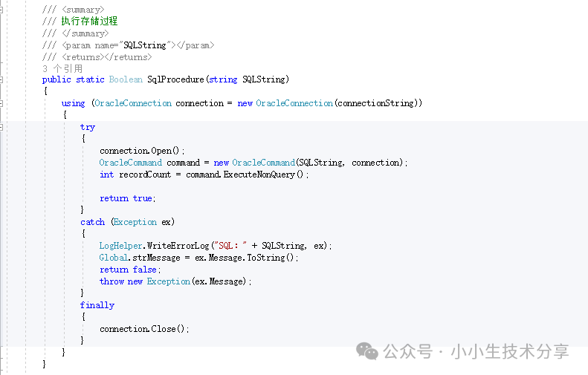Screen dimensions: 588x375
Task: Click the "throw new Exception" line
Action: click(175, 281)
